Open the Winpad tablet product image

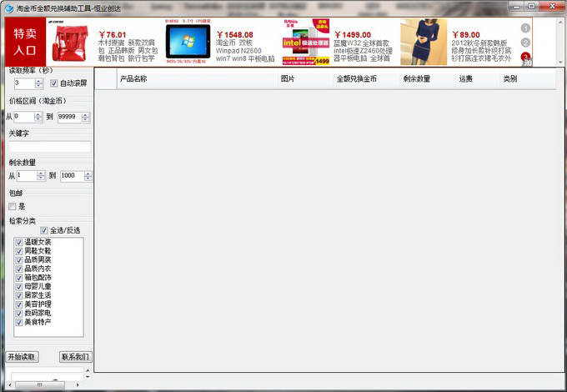[188, 42]
